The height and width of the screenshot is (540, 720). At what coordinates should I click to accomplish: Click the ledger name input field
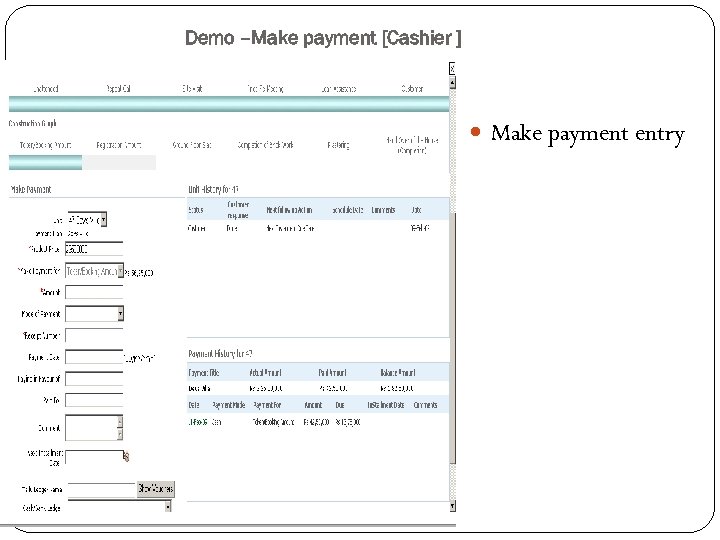[101, 489]
